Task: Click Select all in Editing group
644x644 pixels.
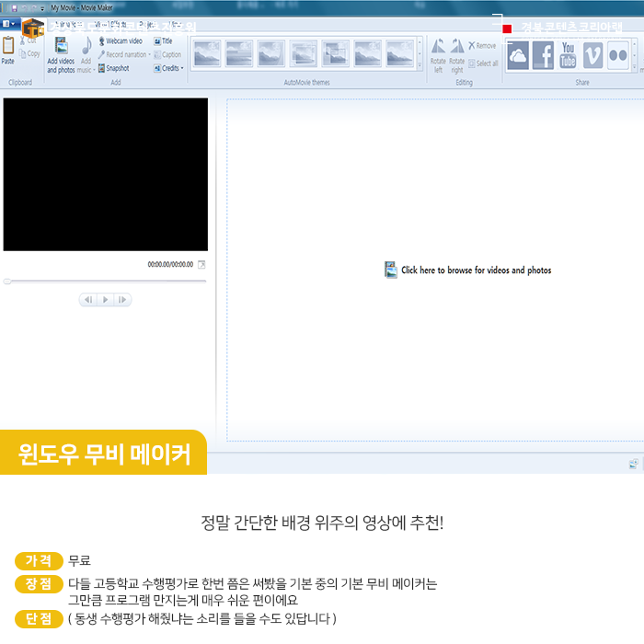Action: (x=483, y=63)
